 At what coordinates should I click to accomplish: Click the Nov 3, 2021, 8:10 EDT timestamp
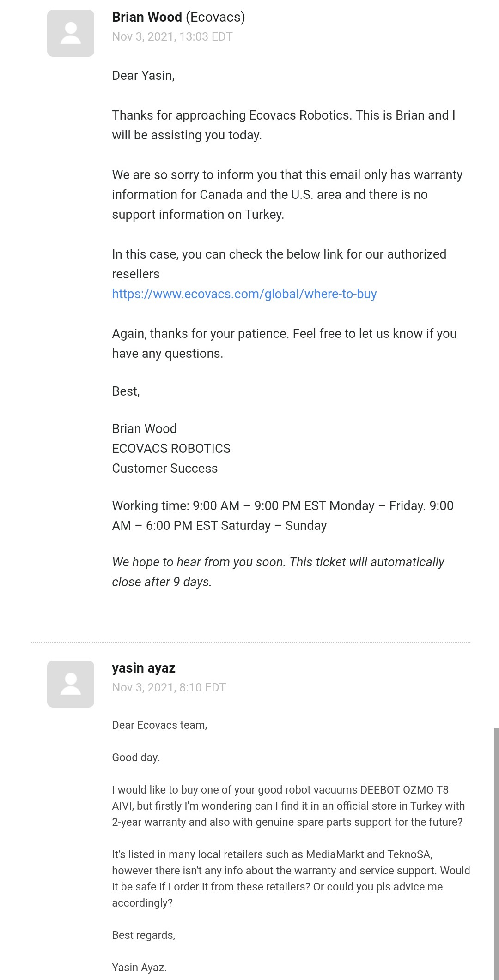[x=169, y=688]
